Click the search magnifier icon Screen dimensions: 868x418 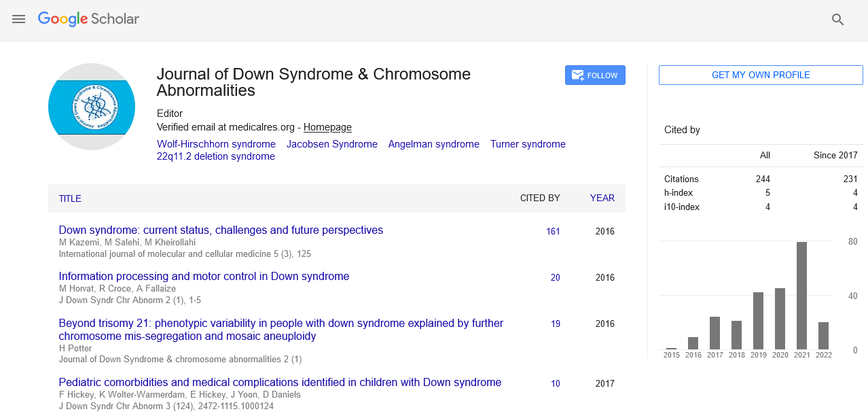point(837,20)
